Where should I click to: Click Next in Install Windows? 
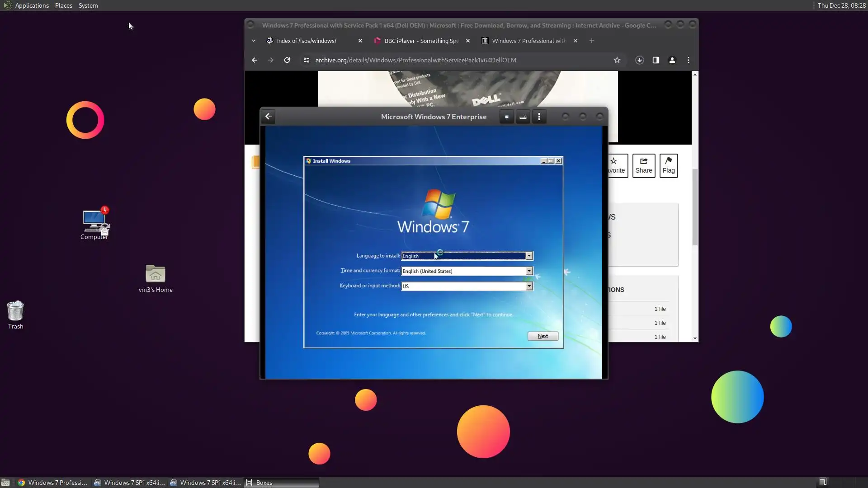pos(542,336)
